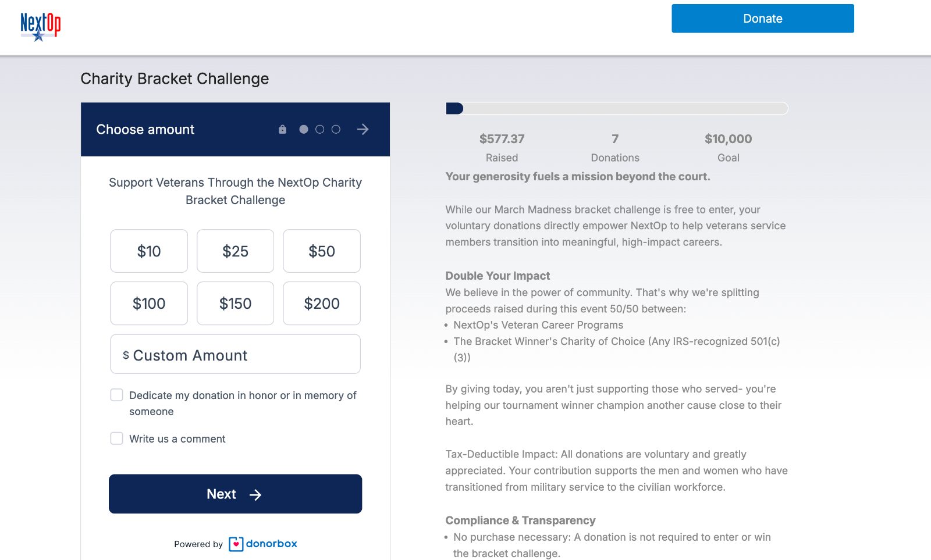Screen dimensions: 931x560
Task: Pick the $50 donation option
Action: tap(322, 251)
